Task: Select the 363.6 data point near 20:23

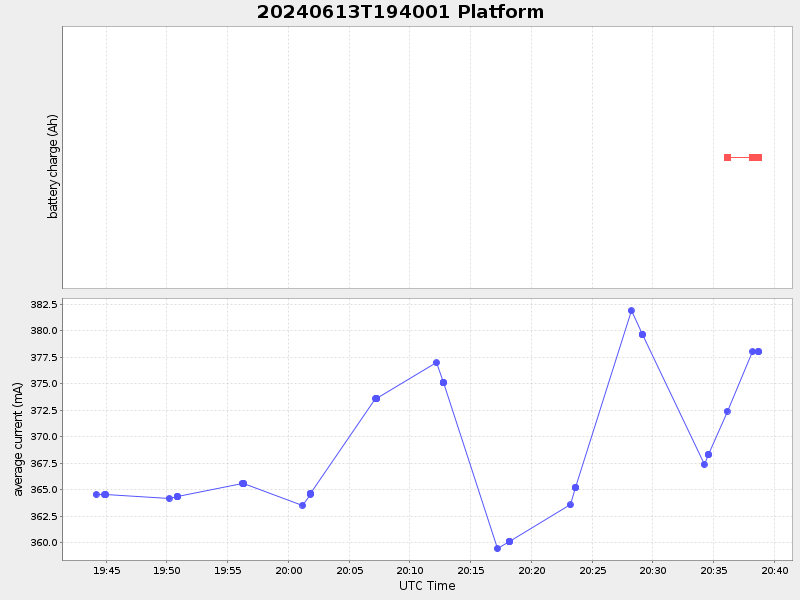Action: 570,505
